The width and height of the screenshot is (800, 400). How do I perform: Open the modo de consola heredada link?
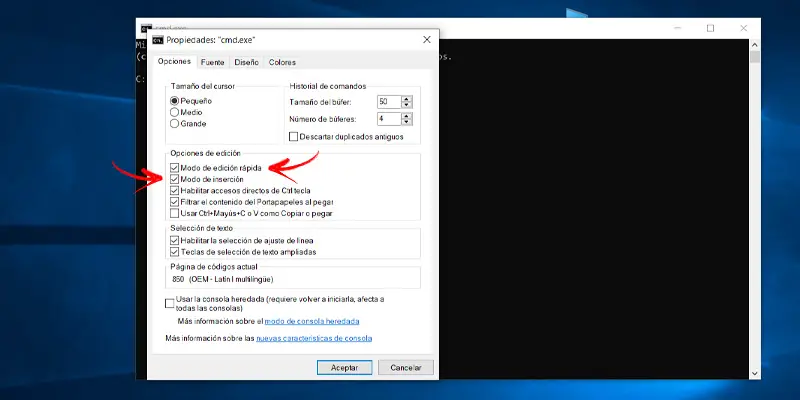click(x=312, y=321)
